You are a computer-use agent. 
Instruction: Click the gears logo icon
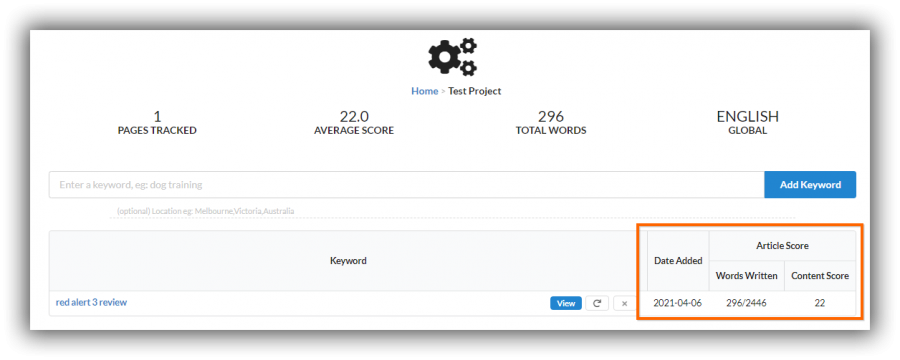tap(452, 57)
